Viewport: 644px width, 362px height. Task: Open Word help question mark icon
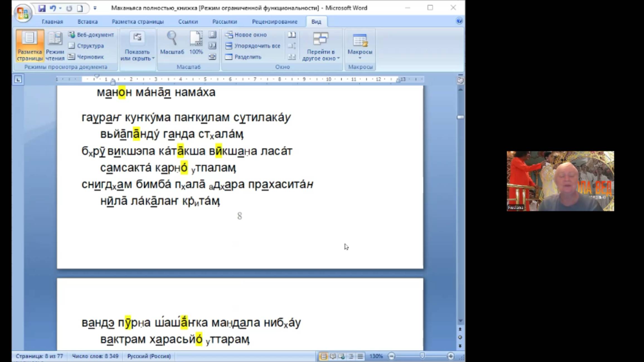(x=459, y=21)
